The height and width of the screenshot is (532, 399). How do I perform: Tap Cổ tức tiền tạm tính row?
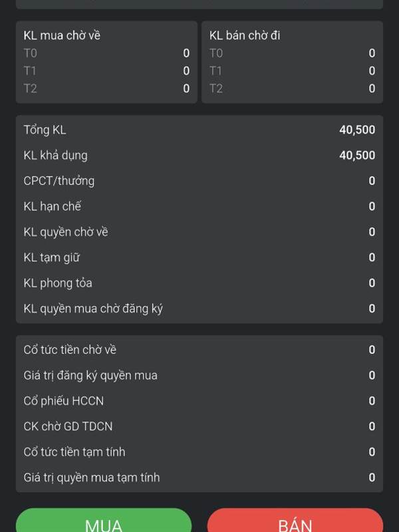click(199, 452)
